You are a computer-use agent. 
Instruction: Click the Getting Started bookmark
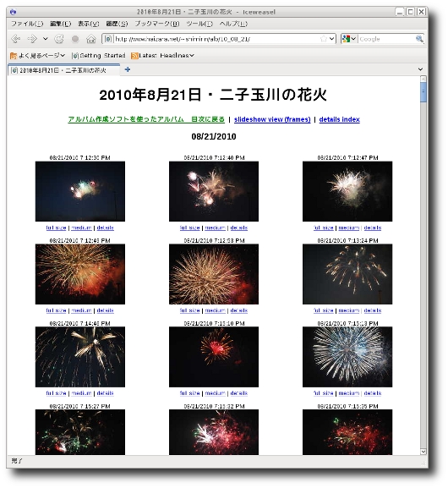pyautogui.click(x=99, y=56)
